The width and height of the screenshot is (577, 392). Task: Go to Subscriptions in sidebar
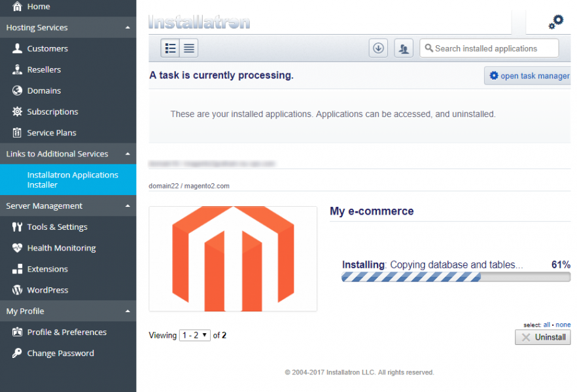[68, 111]
